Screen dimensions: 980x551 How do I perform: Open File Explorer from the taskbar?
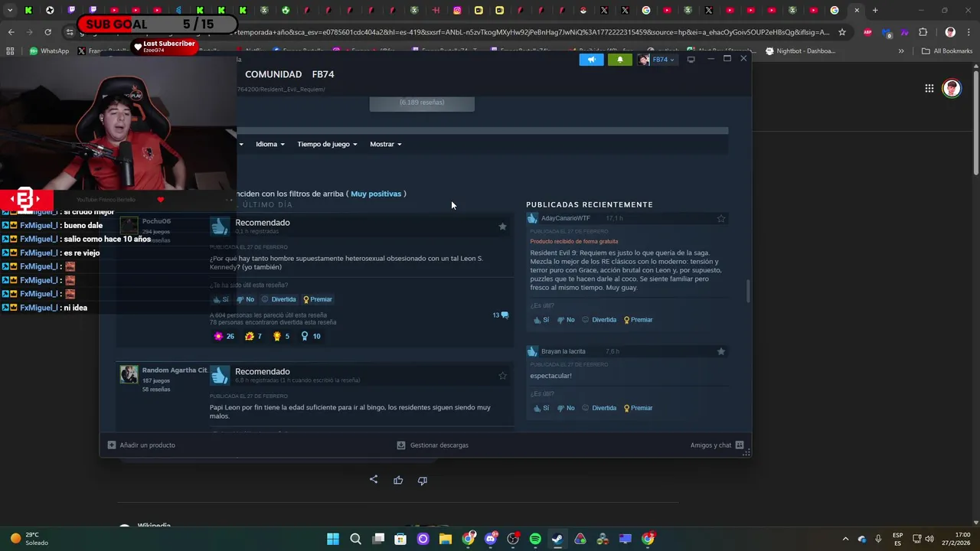point(446,539)
